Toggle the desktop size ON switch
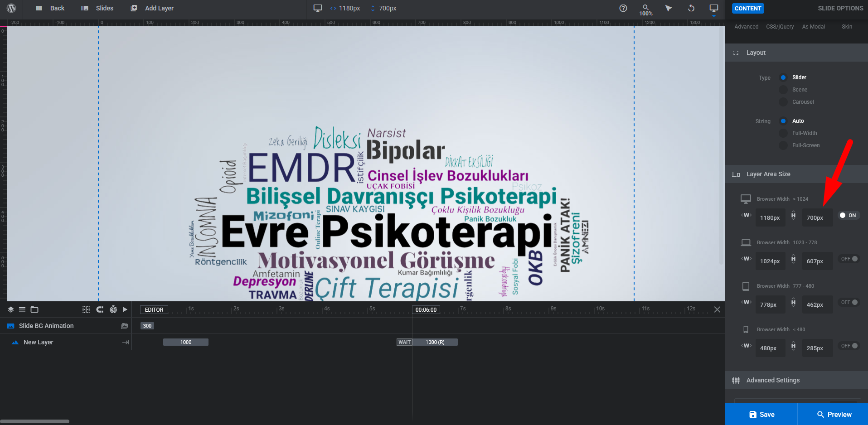Screen dimensions: 868x425 pyautogui.click(x=848, y=215)
